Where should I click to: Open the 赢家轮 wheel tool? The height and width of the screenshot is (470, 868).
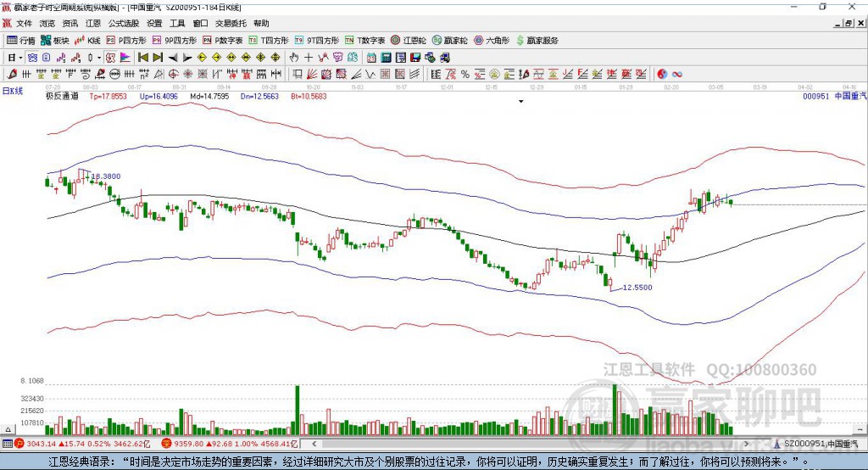tap(449, 41)
